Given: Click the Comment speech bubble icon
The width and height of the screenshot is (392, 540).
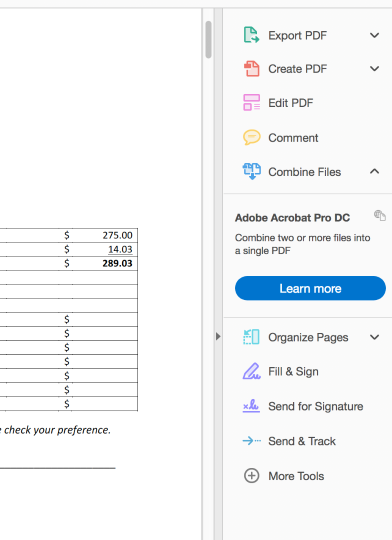Looking at the screenshot, I should 251,137.
